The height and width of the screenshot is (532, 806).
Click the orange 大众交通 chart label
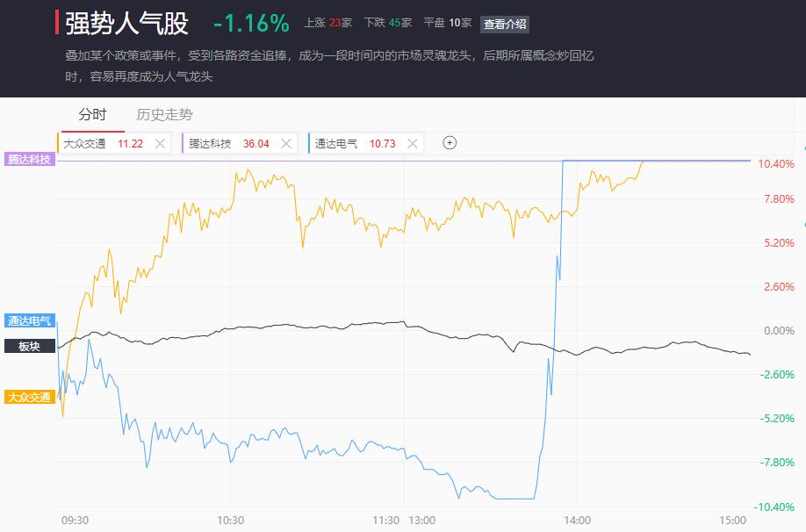[30, 397]
